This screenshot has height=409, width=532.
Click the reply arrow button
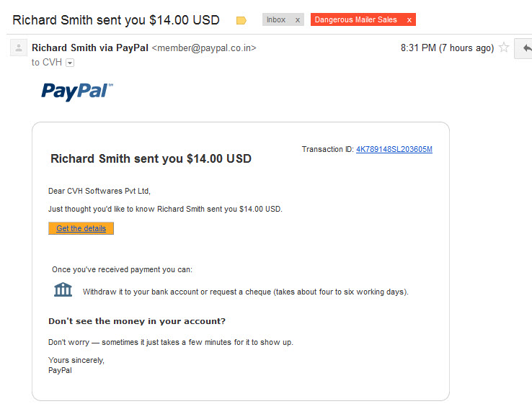pyautogui.click(x=526, y=48)
